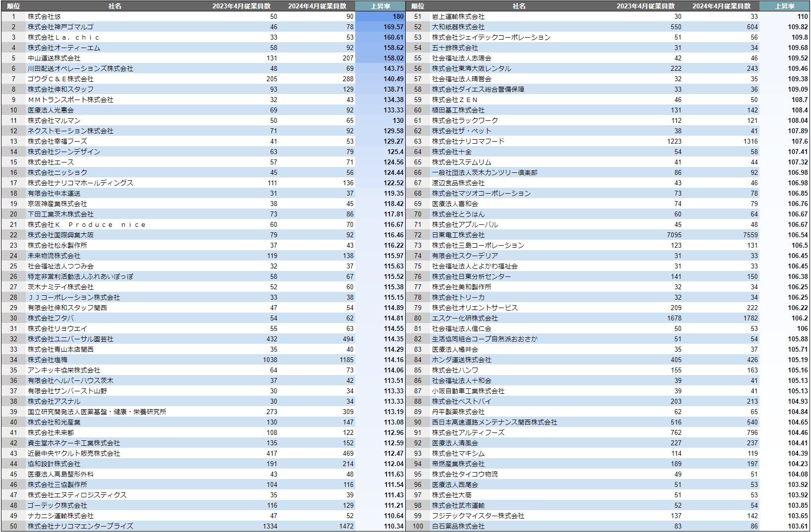
Task: Click the cell 株式会社神戸ゴマルゴ
Action: [60, 27]
